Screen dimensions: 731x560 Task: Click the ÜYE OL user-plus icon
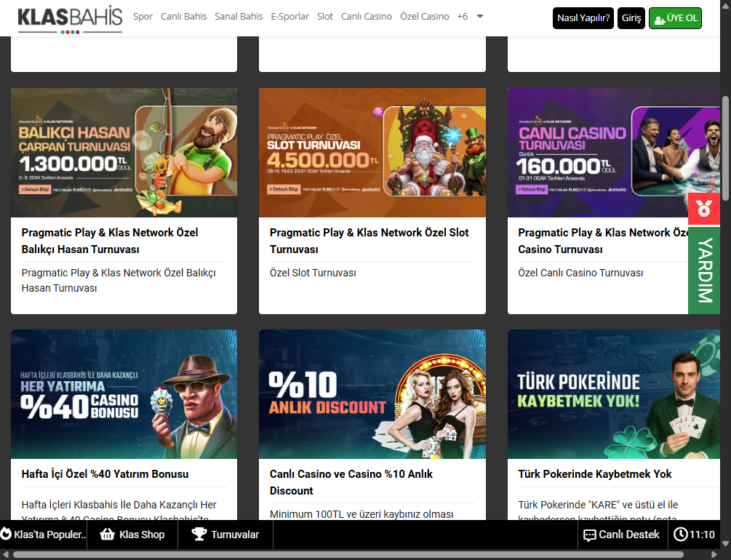(660, 19)
